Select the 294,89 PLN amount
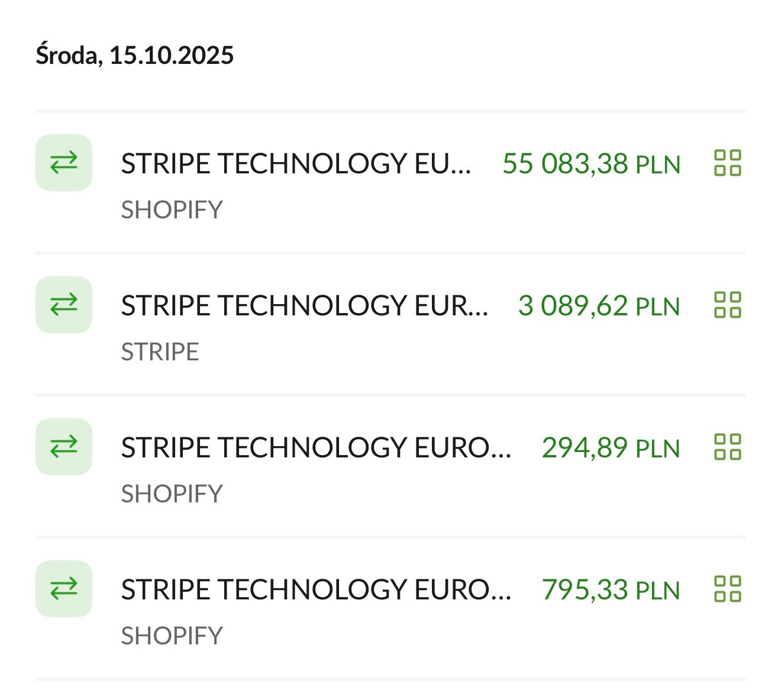The image size is (781, 700). 611,448
